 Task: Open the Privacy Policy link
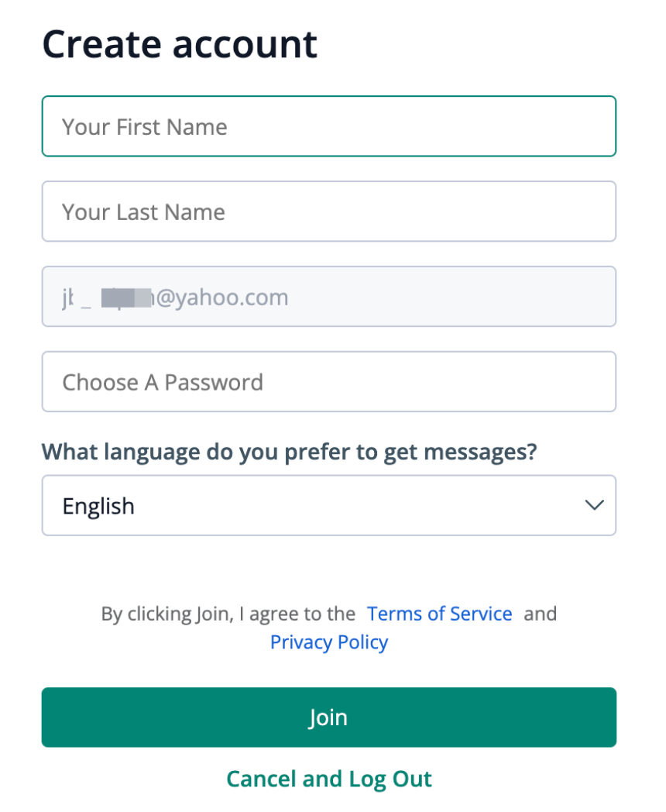tap(329, 642)
